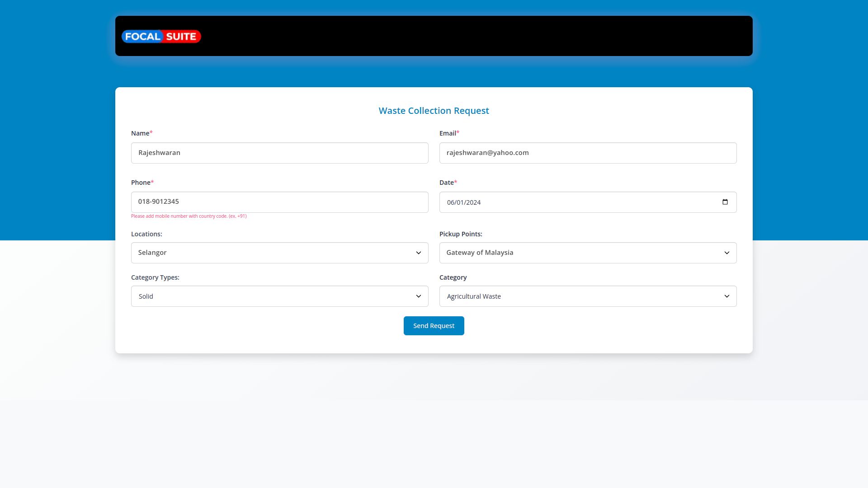
Task: Expand the Agricultural Waste category dropdown
Action: [x=579, y=296]
